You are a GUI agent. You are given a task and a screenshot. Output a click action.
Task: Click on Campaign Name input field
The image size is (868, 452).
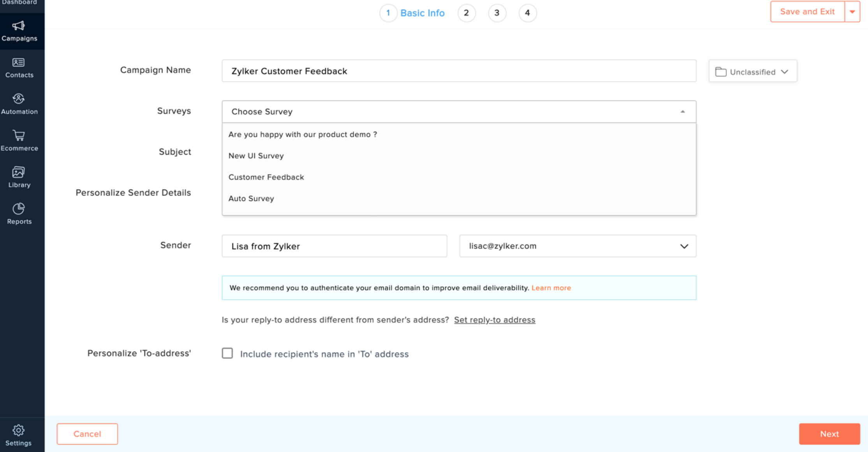pos(459,71)
